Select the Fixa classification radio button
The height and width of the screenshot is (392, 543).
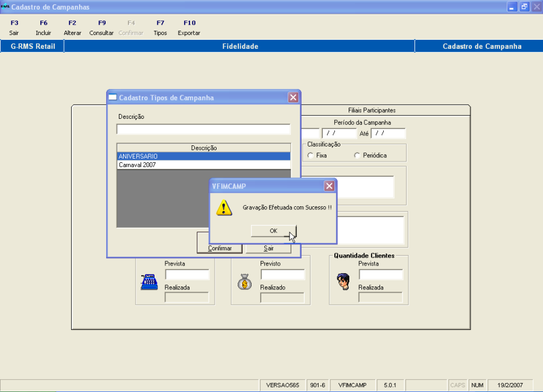pyautogui.click(x=310, y=156)
